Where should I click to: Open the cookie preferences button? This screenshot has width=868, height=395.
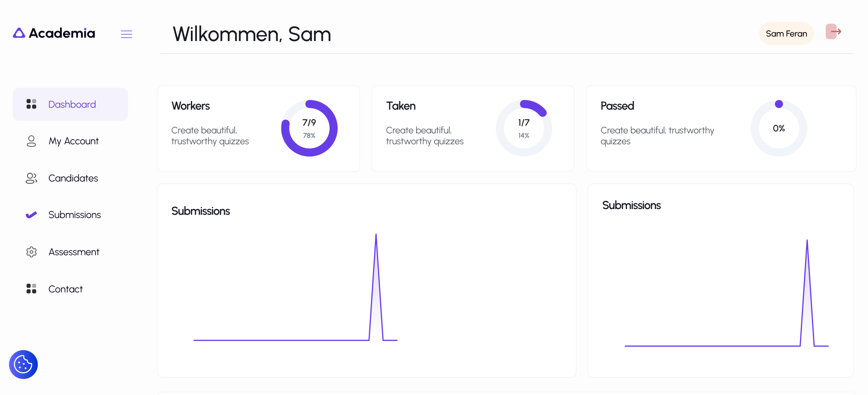point(23,364)
